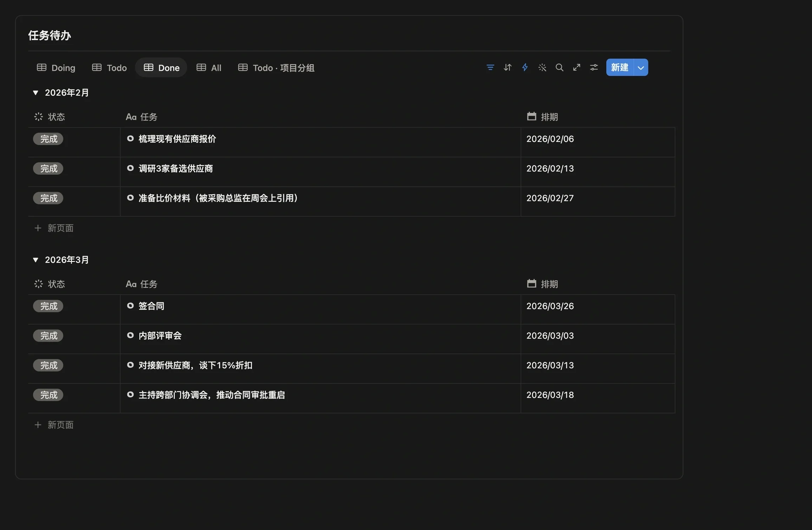Collapse the 2026年2月 group triangle
This screenshot has width=812, height=530.
(x=35, y=93)
